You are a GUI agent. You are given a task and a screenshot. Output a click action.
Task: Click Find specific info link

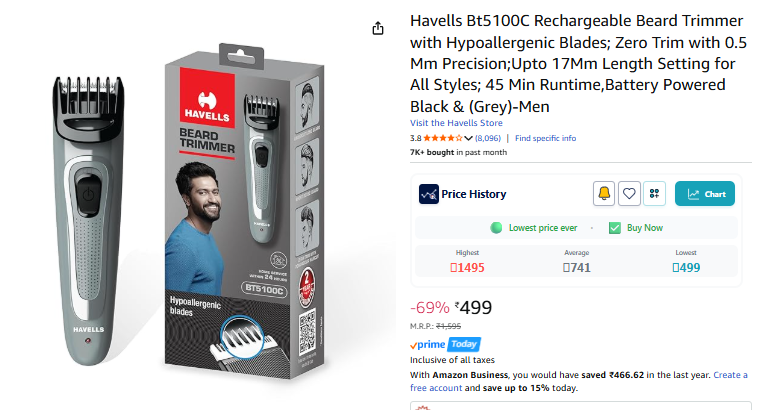545,138
